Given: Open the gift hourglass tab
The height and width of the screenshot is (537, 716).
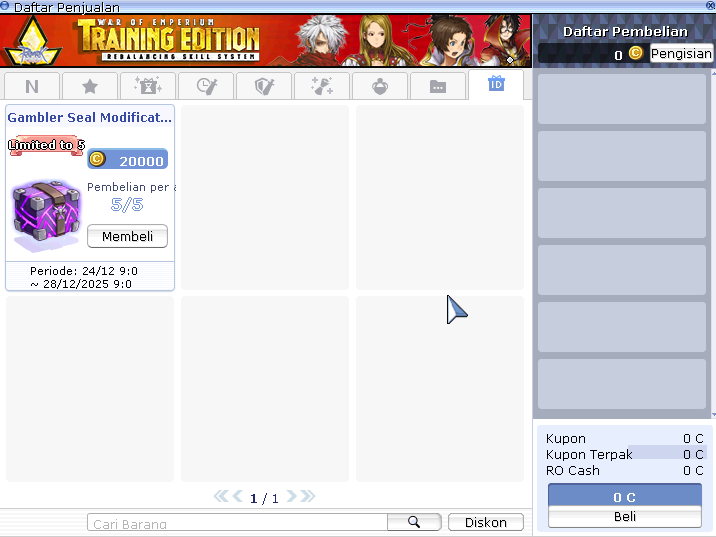Looking at the screenshot, I should [x=147, y=86].
